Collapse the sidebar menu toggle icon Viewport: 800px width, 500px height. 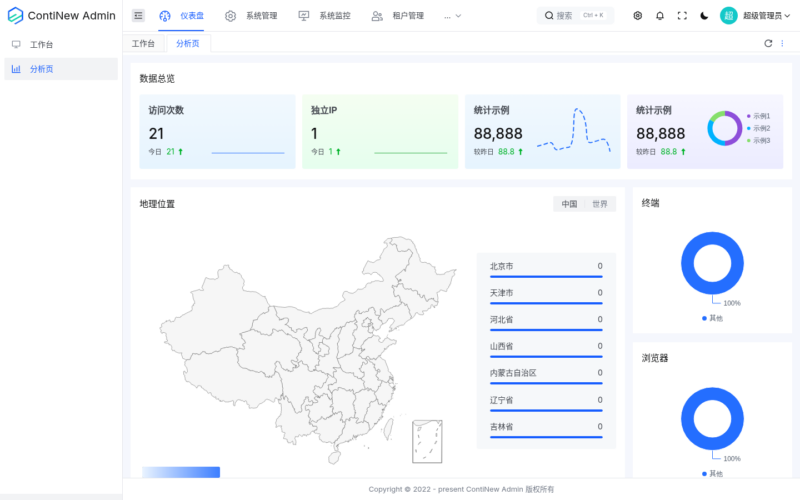pos(138,16)
